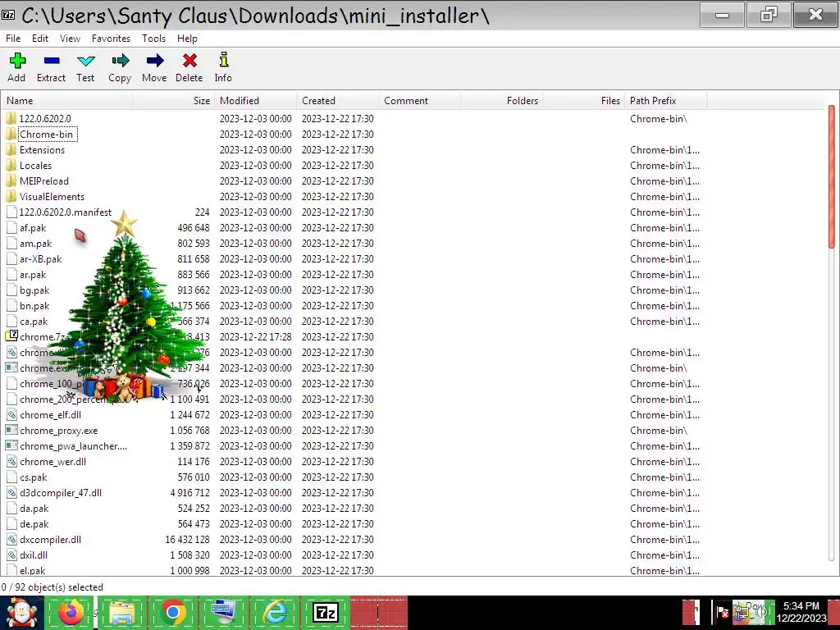Screen dimensions: 840x630
Task: Open Firefox from the taskbar
Action: [71, 612]
